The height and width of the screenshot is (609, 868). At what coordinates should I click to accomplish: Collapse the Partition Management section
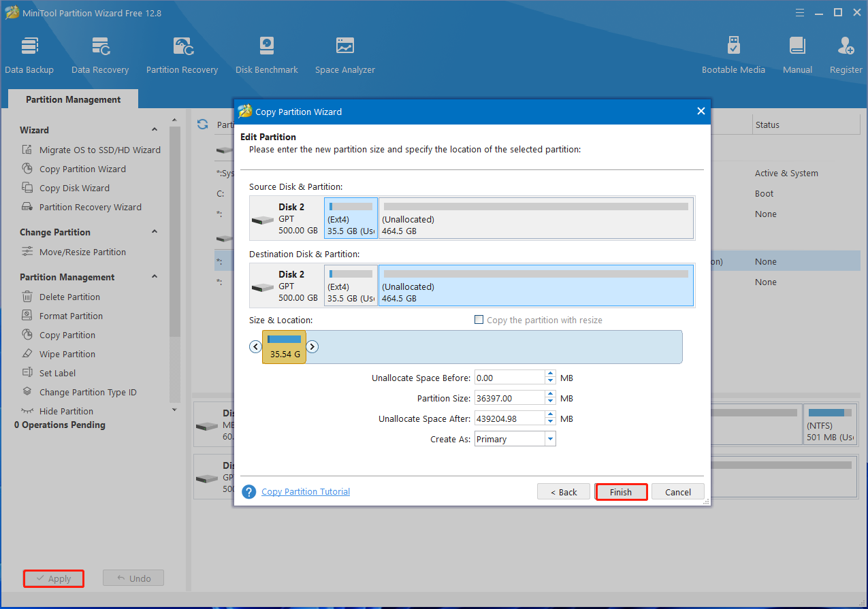155,277
